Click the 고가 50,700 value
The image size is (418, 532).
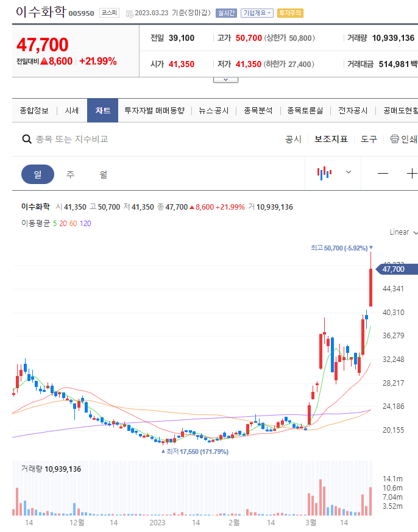(x=249, y=38)
